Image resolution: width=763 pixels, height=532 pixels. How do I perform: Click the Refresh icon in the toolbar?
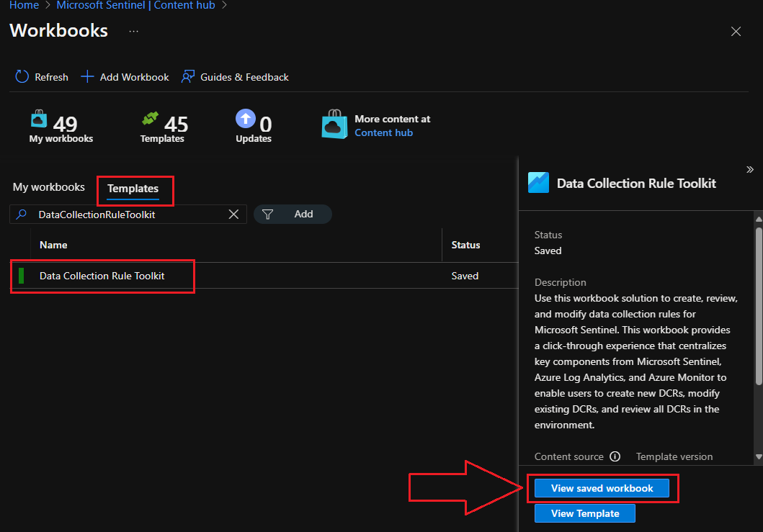[x=22, y=77]
